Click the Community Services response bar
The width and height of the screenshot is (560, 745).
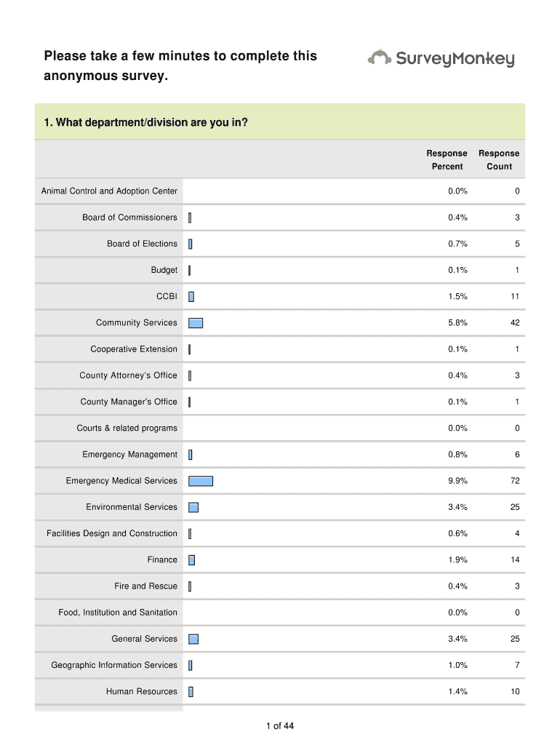pos(196,323)
